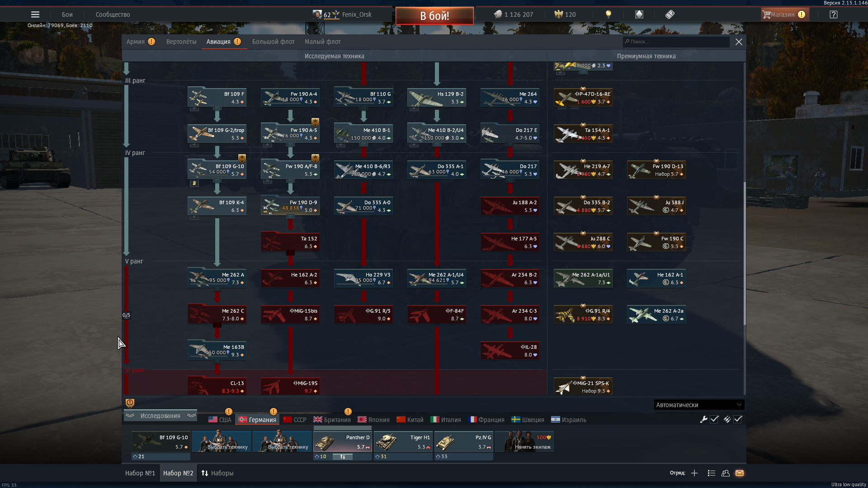
Task: Expand the Исследования panel
Action: point(160,416)
